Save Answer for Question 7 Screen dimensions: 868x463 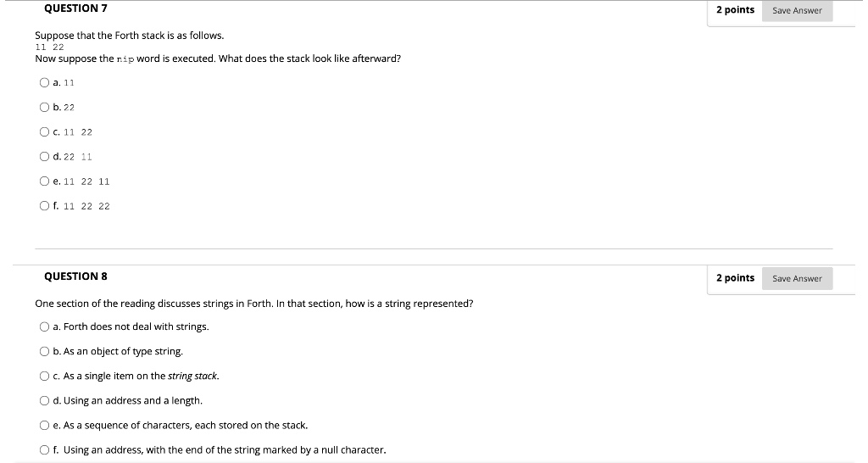tap(797, 11)
